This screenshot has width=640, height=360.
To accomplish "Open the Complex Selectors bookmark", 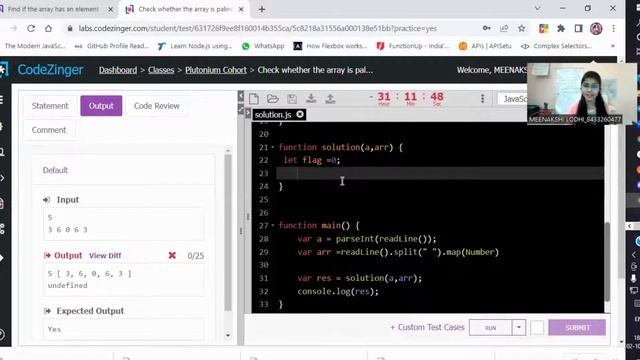I will pos(557,46).
